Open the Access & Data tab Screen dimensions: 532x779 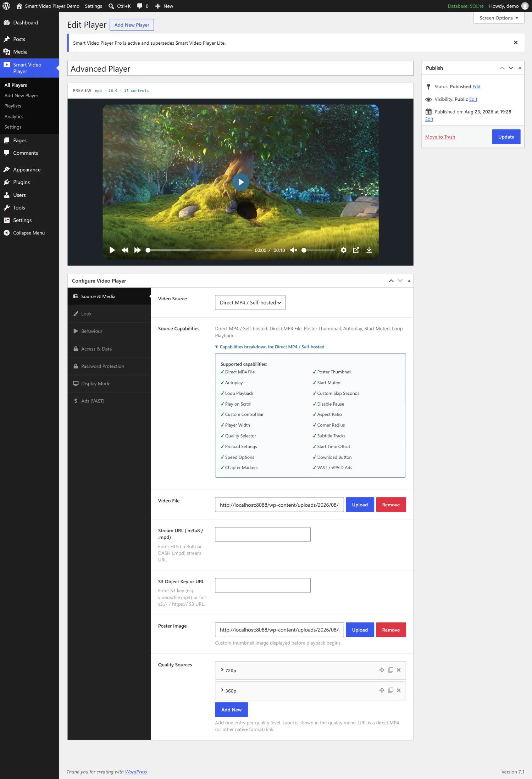(109, 349)
